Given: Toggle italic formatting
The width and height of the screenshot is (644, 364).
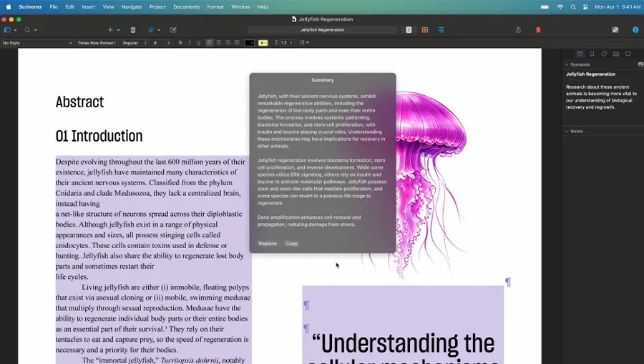Looking at the screenshot, I should pyautogui.click(x=189, y=43).
